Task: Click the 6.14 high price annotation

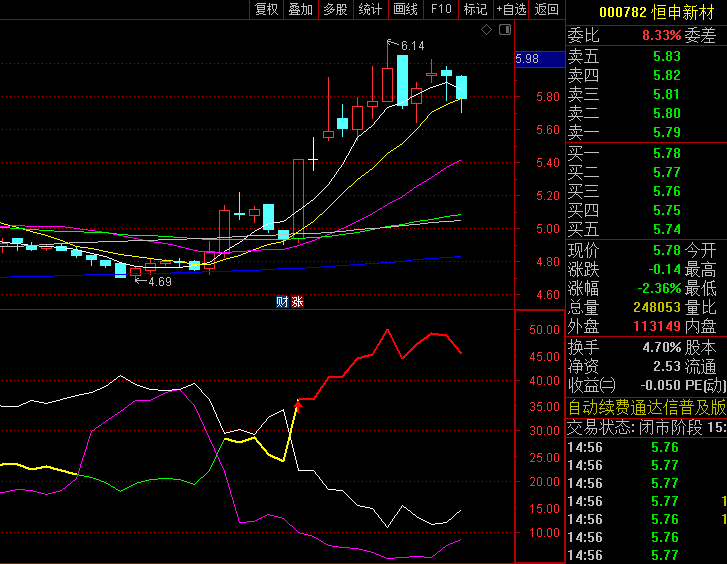Action: click(412, 46)
